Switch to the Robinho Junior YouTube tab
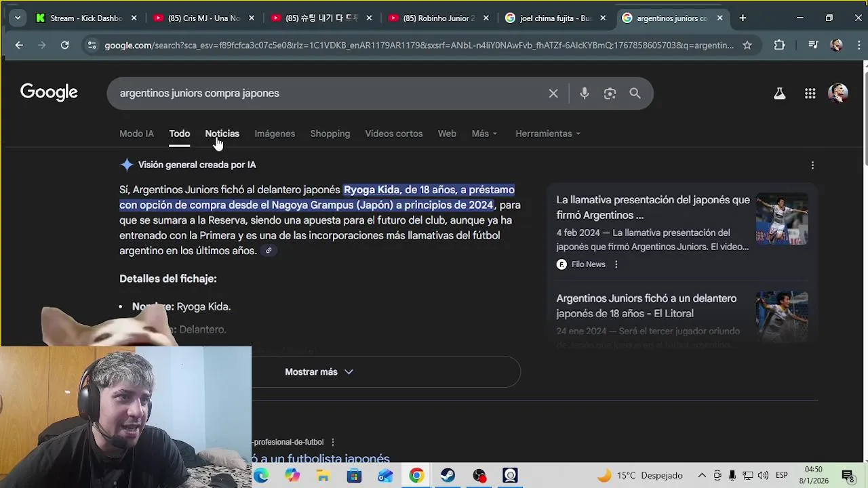Screen dimensions: 868x488 [439, 18]
